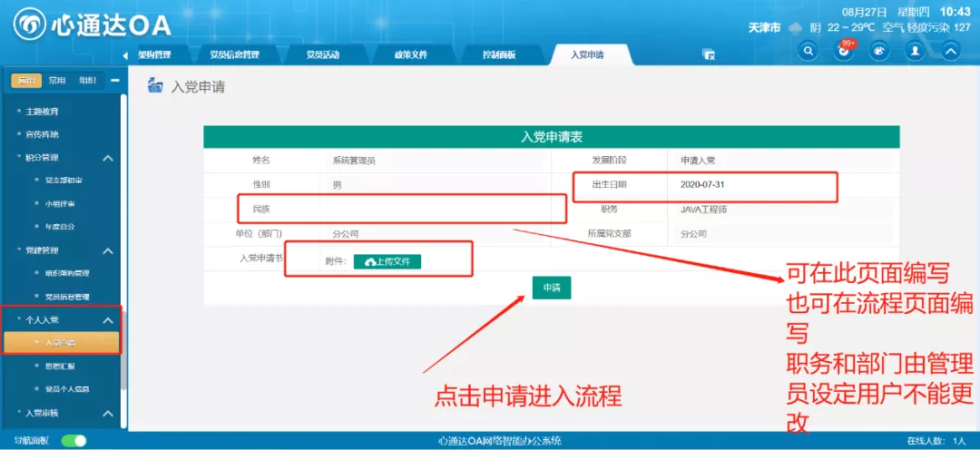Collapse the 党建管理 menu group
The height and width of the screenshot is (450, 980).
click(x=108, y=250)
